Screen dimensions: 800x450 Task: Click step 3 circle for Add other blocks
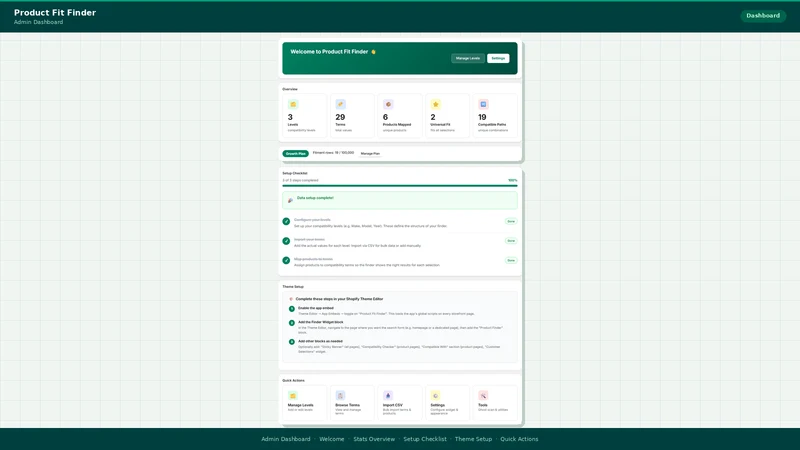[292, 342]
